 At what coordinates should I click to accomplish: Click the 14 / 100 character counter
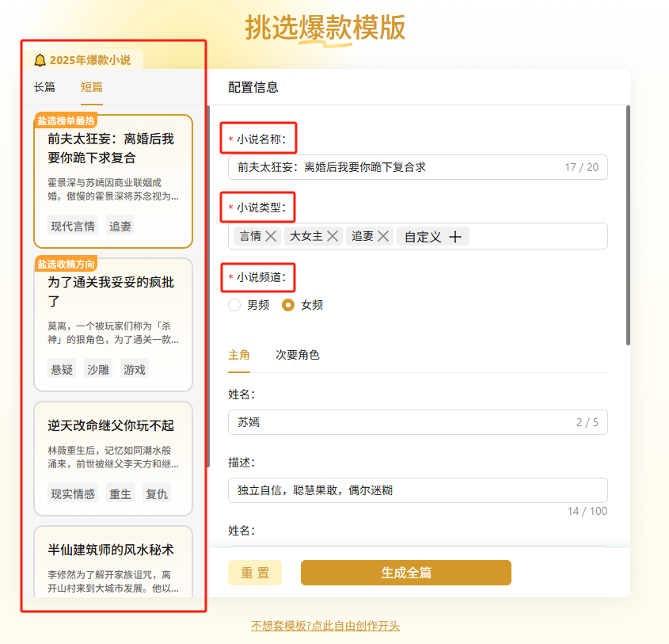587,511
